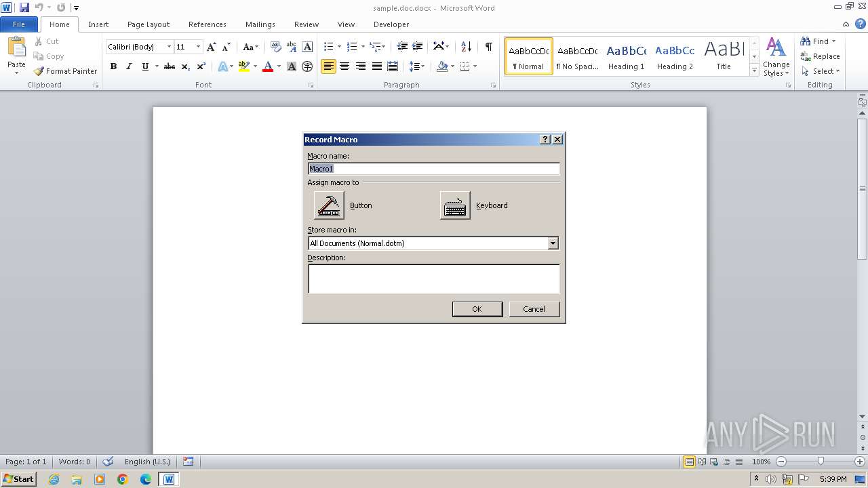Apply the Title style
868x488 pixels.
coord(724,56)
